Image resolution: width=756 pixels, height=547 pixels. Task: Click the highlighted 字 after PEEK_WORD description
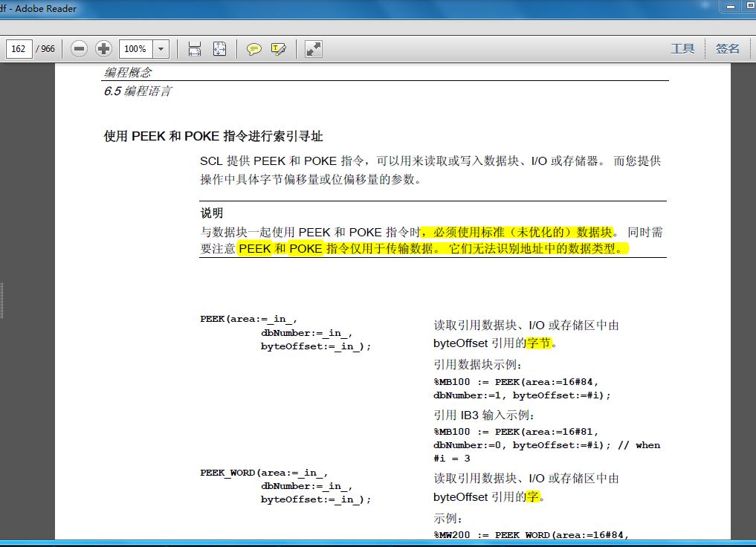click(532, 496)
